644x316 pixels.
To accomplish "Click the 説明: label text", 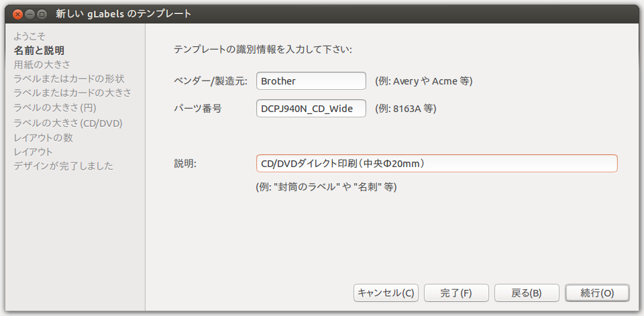I will click(x=185, y=164).
